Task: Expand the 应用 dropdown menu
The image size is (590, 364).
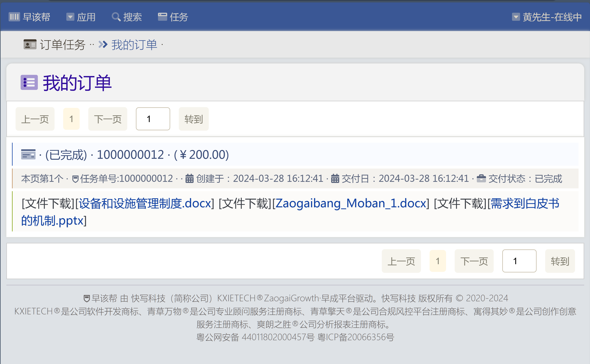Action: pyautogui.click(x=81, y=17)
